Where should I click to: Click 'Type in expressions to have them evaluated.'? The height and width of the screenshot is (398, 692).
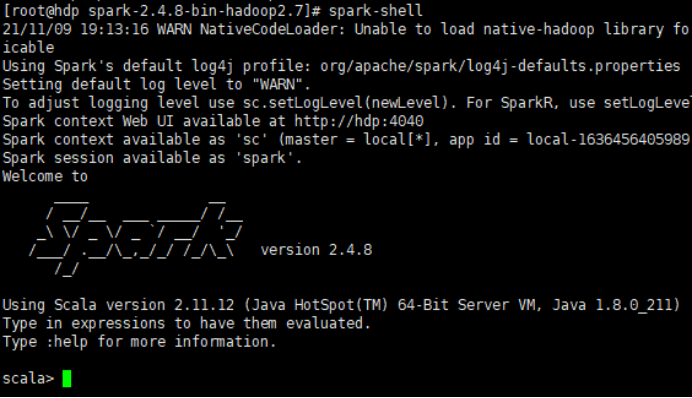(x=186, y=323)
